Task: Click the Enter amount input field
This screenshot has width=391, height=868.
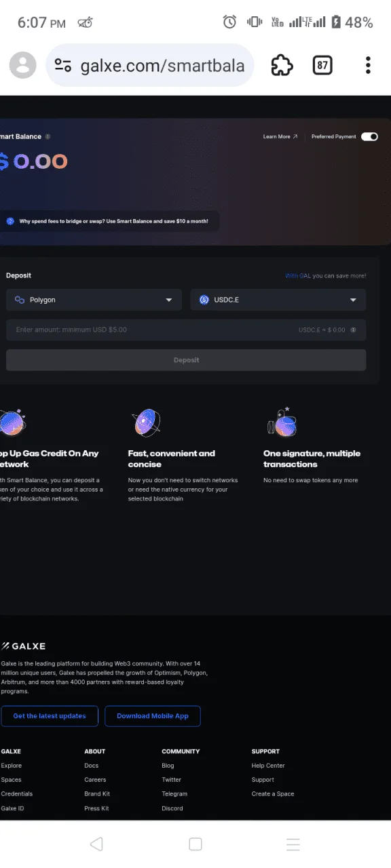Action: point(186,330)
